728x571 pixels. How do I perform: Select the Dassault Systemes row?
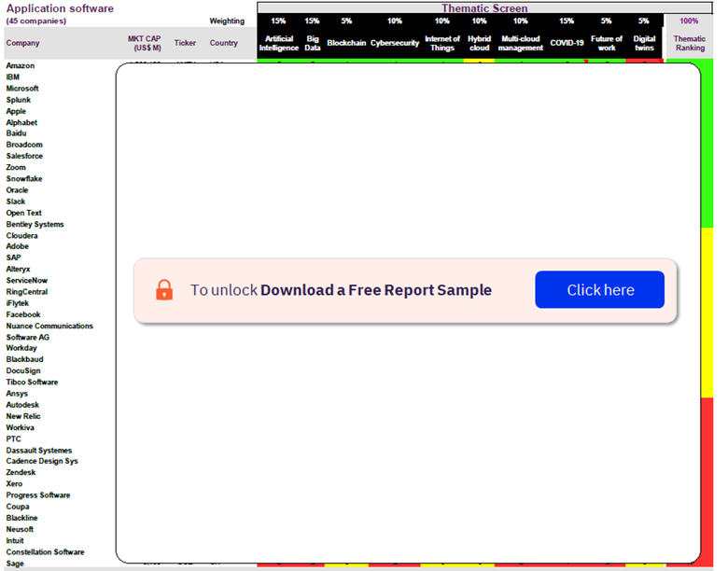click(39, 451)
